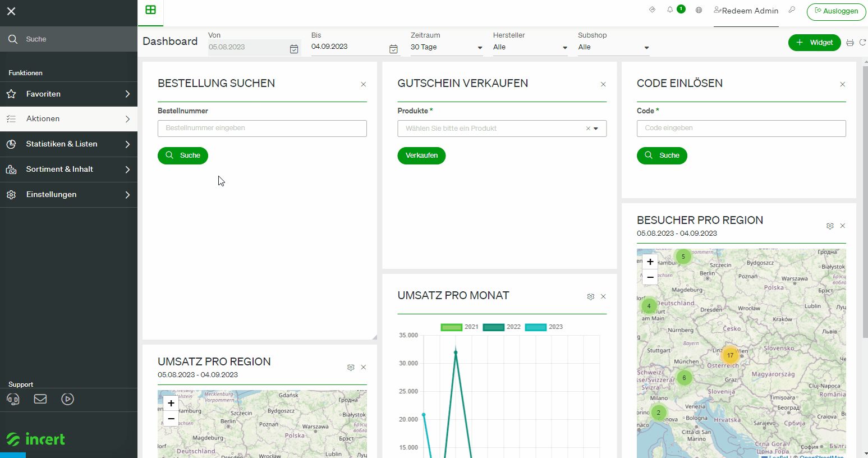This screenshot has width=868, height=458.
Task: Toggle 2022 series in chart legend
Action: (x=502, y=327)
